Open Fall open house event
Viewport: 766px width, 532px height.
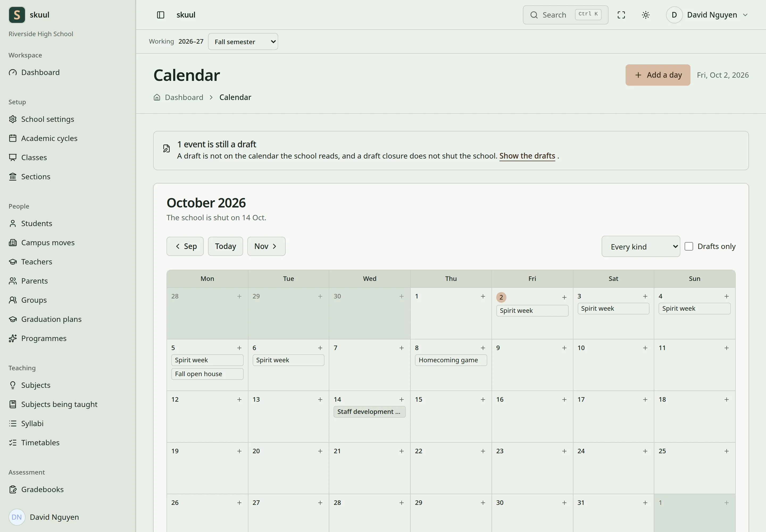pos(207,374)
